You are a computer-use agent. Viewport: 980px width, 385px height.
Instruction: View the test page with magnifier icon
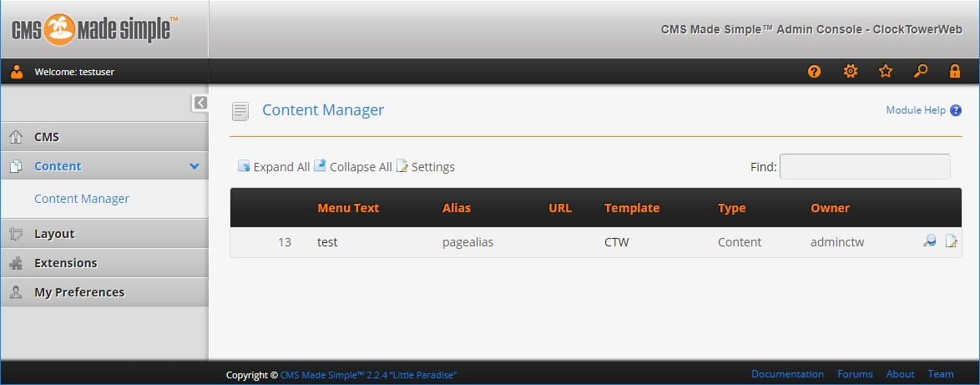tap(929, 242)
